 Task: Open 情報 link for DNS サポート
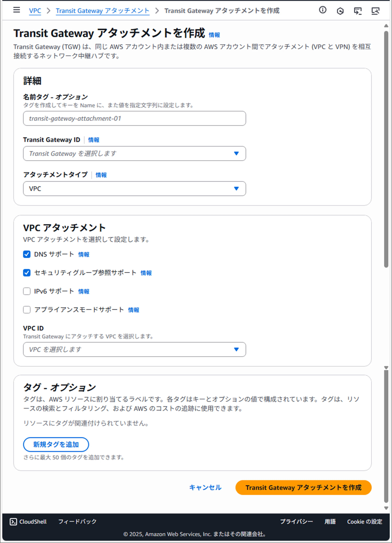(84, 254)
